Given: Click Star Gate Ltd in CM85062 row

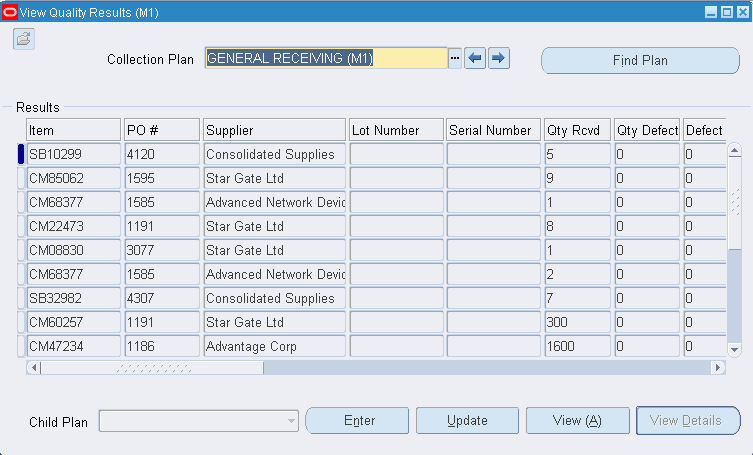Looking at the screenshot, I should pos(274,178).
